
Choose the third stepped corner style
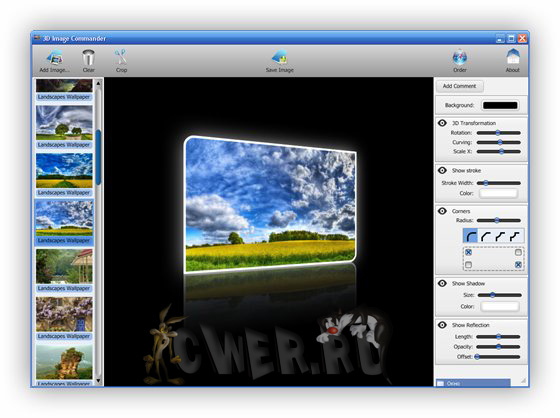coord(500,236)
